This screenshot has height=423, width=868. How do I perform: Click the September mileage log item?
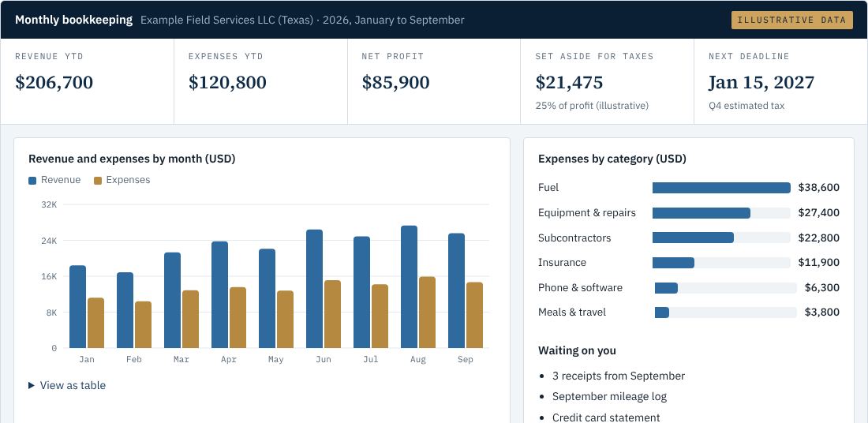(x=609, y=396)
